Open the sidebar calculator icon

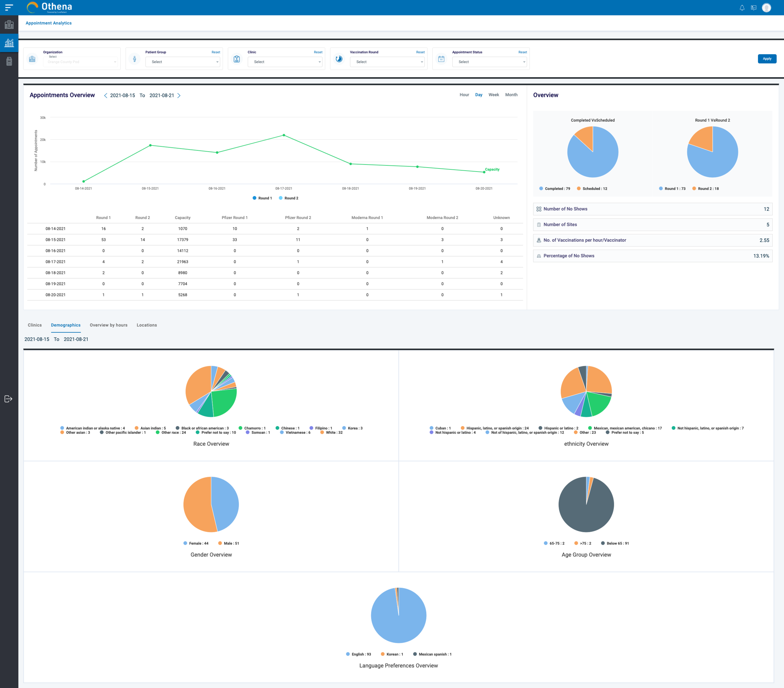coord(9,61)
